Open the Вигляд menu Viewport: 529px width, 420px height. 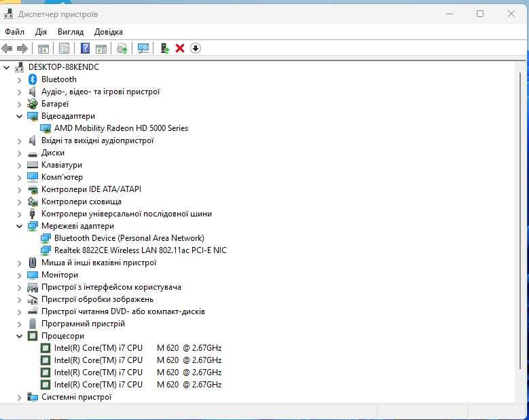pos(71,32)
